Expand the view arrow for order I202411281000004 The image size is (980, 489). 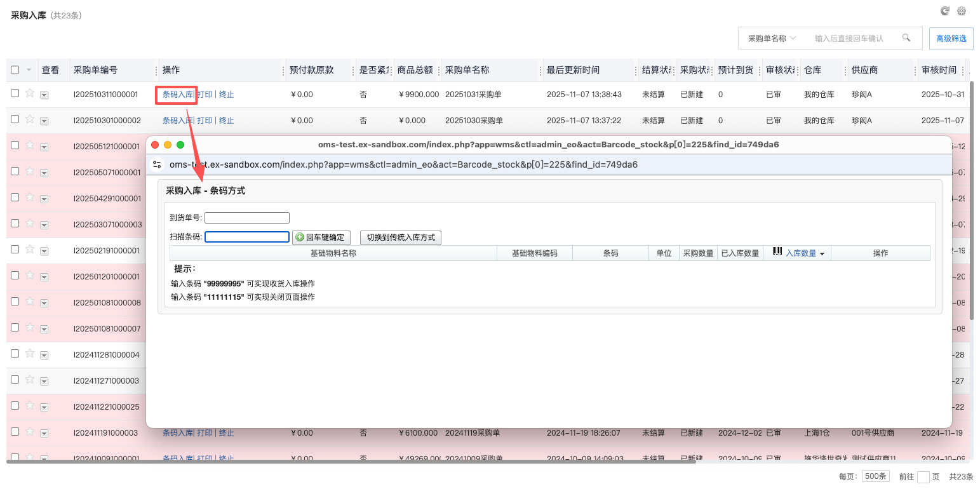(44, 356)
